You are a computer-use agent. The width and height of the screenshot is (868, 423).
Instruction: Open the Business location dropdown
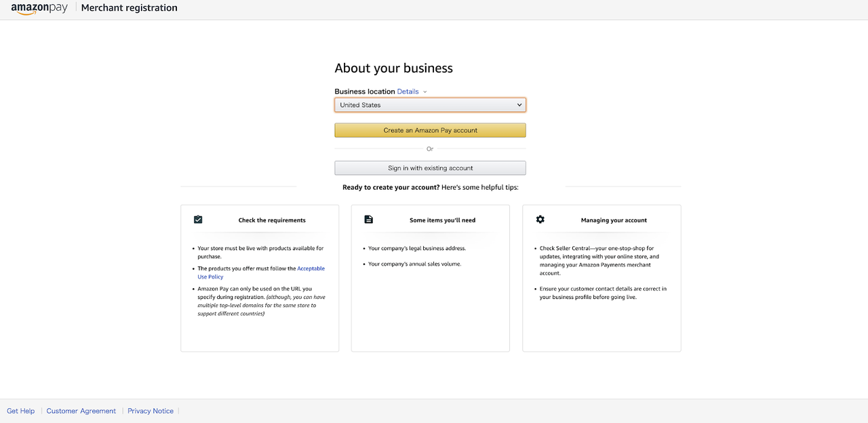click(430, 105)
